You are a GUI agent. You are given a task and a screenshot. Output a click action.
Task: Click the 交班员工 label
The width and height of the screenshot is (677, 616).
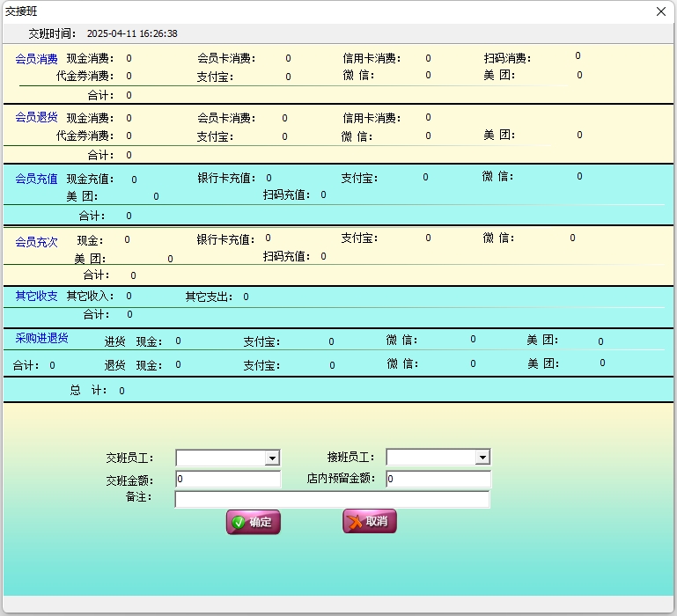point(129,458)
